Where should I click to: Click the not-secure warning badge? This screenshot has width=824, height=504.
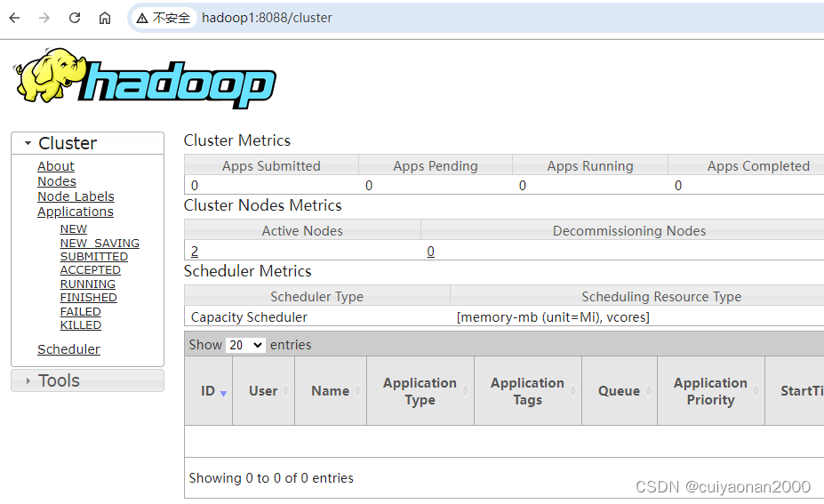(x=164, y=18)
